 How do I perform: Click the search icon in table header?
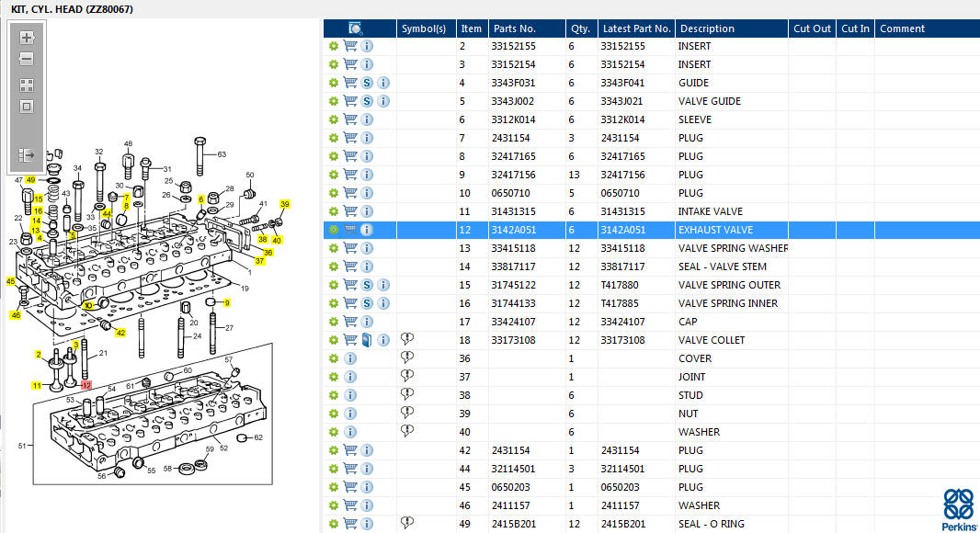coord(356,28)
